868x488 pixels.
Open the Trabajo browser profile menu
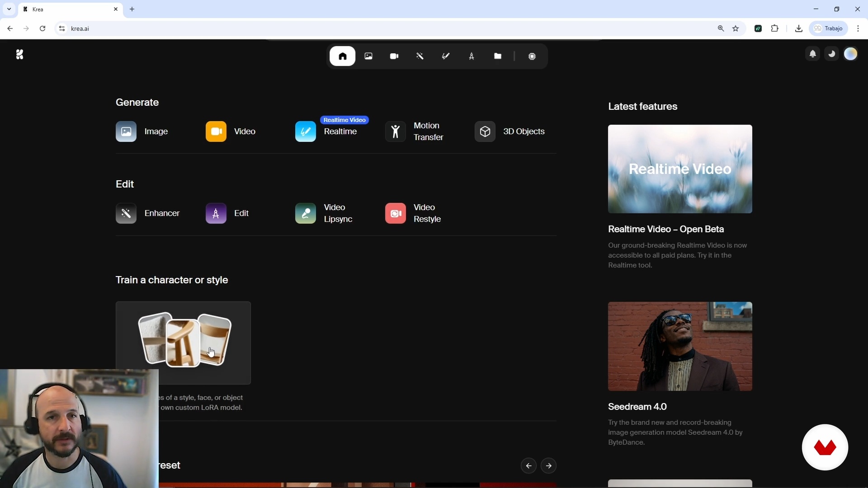[829, 28]
